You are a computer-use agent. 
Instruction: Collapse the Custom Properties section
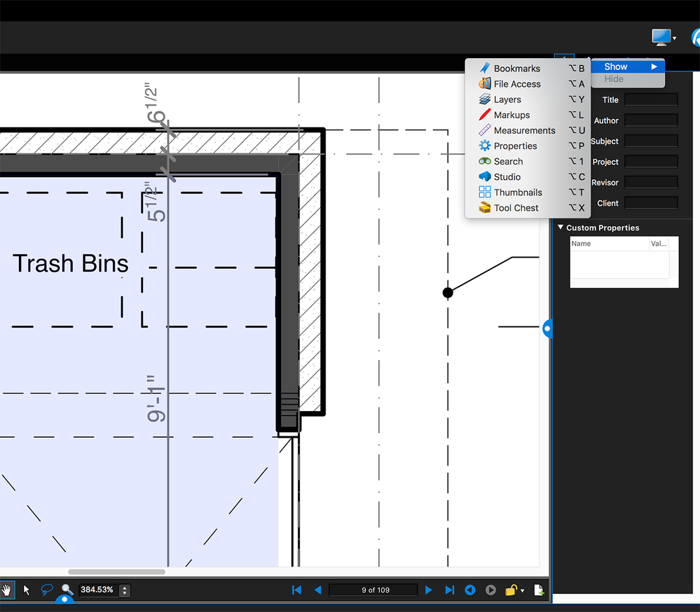[561, 228]
